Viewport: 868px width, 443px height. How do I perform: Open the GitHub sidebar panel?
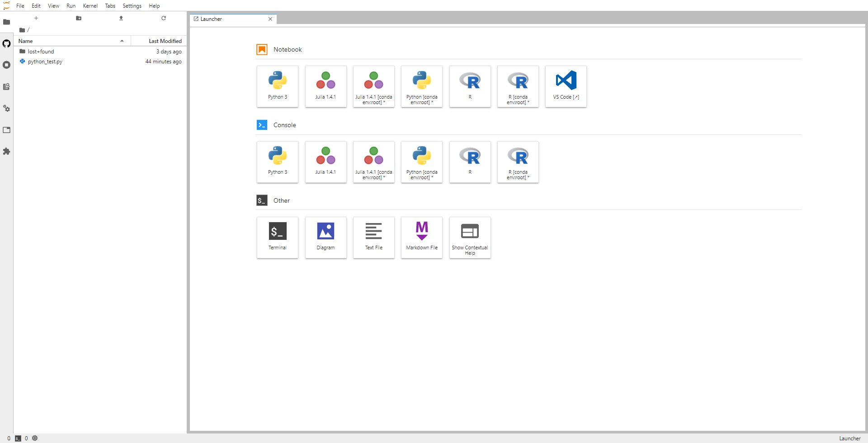pos(6,43)
